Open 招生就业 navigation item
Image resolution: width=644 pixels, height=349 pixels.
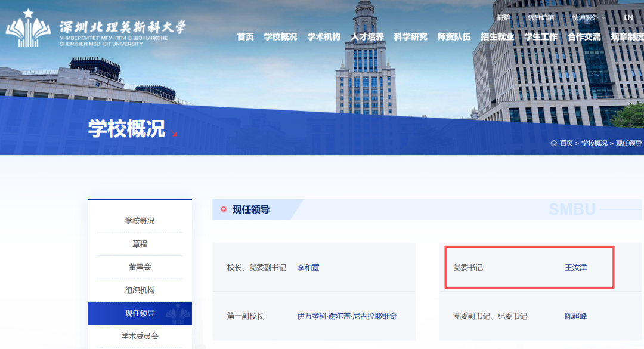tap(497, 36)
